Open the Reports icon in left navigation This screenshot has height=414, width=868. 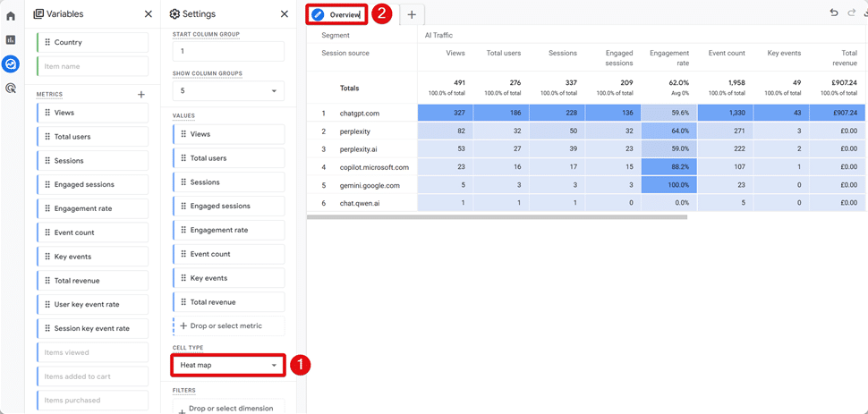11,40
